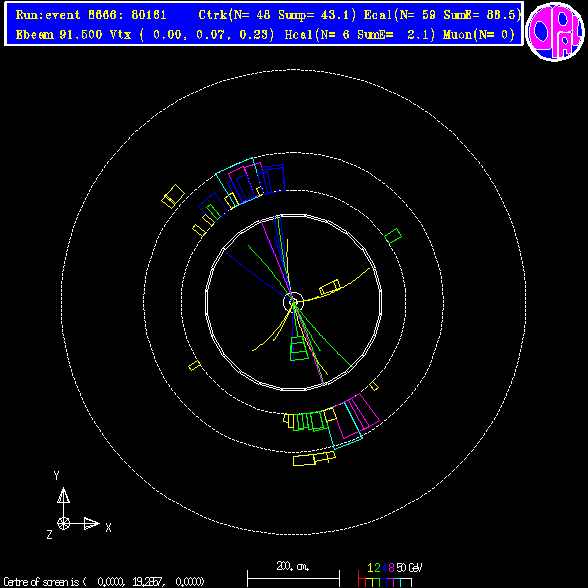Click the isolated green cluster box at upper right
The image size is (588, 588).
click(393, 236)
